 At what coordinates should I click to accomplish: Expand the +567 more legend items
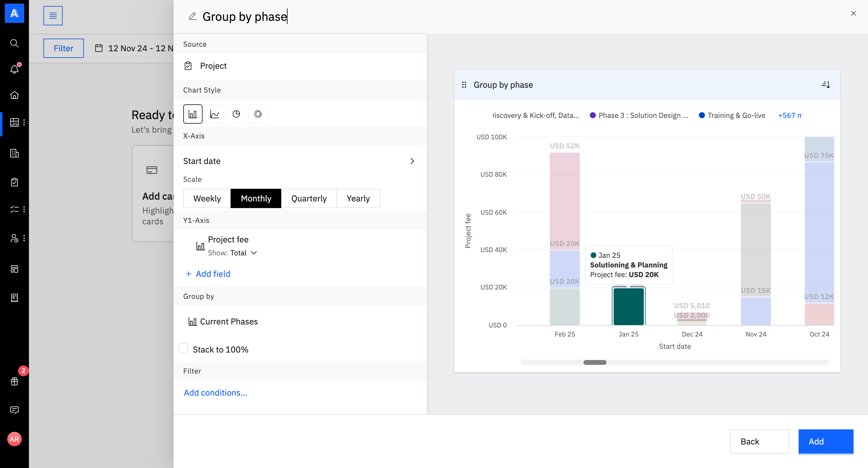[789, 115]
